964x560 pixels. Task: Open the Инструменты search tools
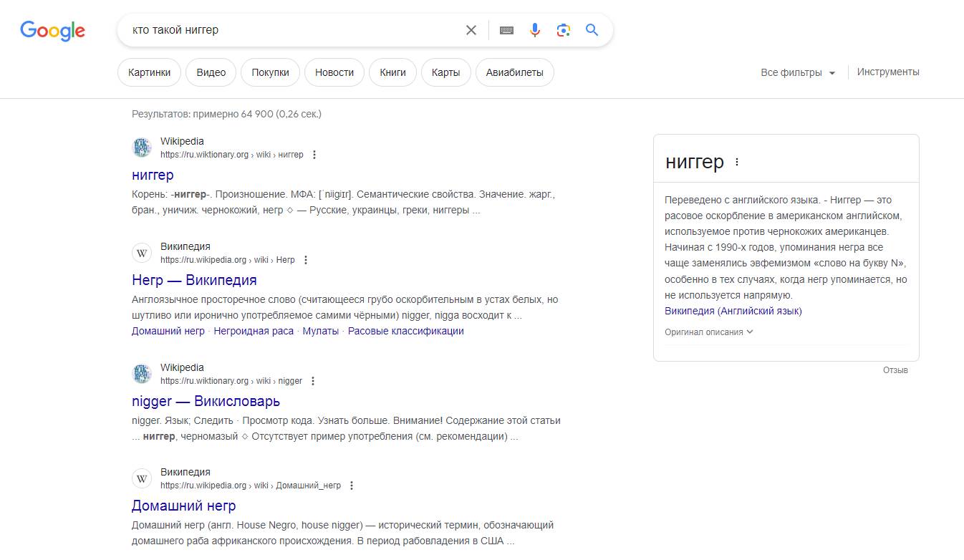pos(888,72)
